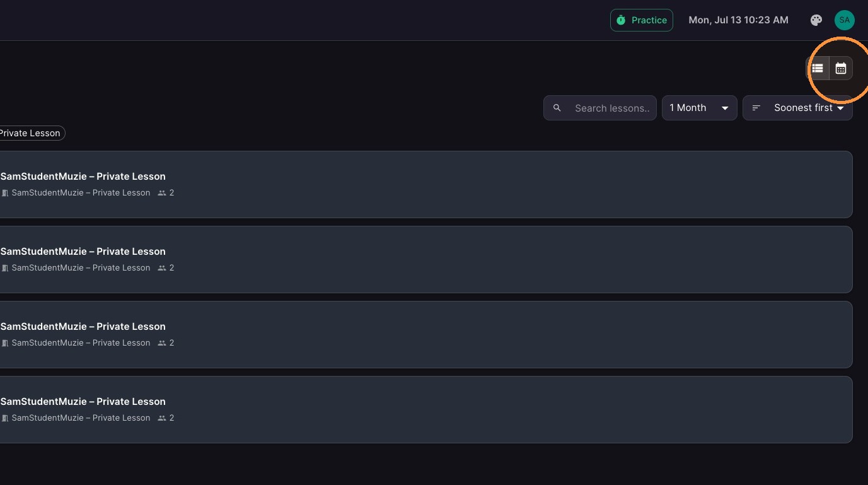Viewport: 868px width, 485px height.
Task: Focus the Search lessons field
Action: 600,108
